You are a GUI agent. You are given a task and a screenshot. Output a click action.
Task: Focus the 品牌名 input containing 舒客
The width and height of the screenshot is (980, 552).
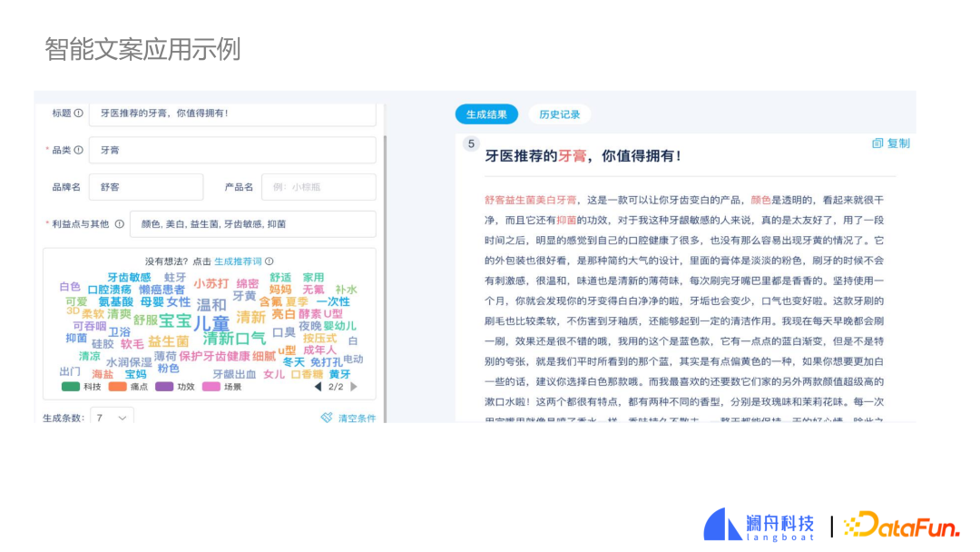[146, 187]
